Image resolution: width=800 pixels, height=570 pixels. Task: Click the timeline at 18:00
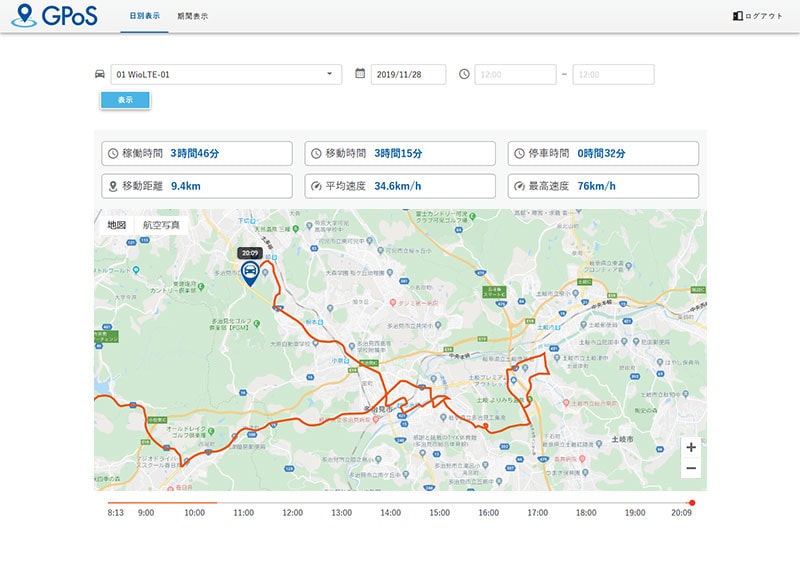click(x=586, y=513)
